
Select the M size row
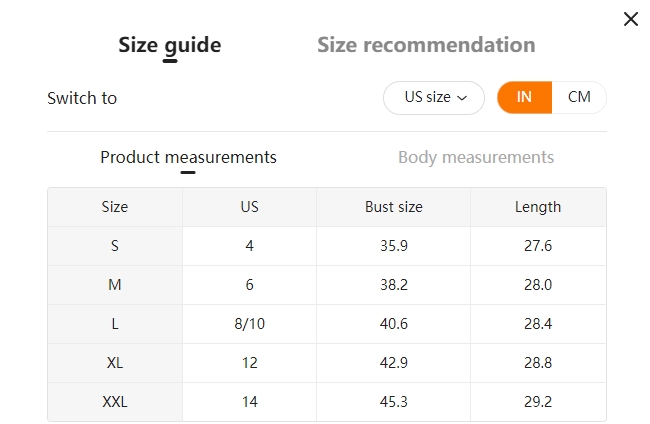tap(327, 285)
